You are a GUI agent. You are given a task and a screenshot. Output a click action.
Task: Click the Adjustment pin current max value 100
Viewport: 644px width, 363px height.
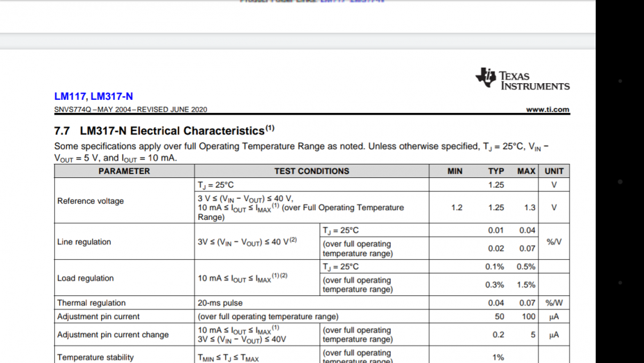coord(529,317)
